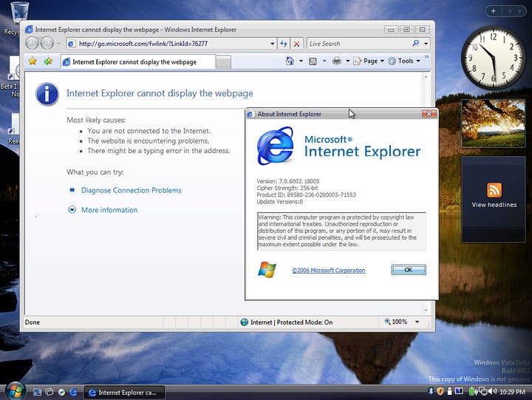Click the search magnifier icon
Viewport: 532px width, 400px height.
pos(415,43)
